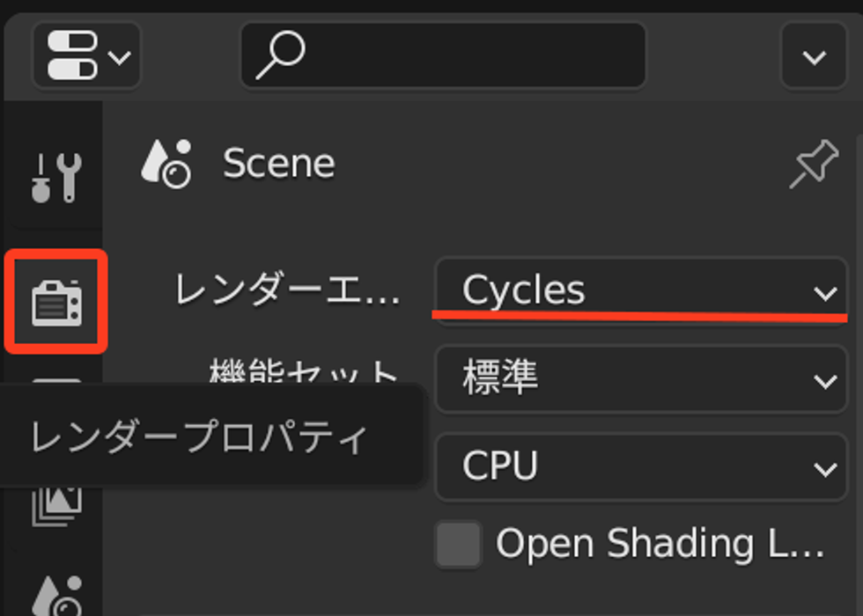
Task: Click the Scene name label in header
Action: click(278, 164)
